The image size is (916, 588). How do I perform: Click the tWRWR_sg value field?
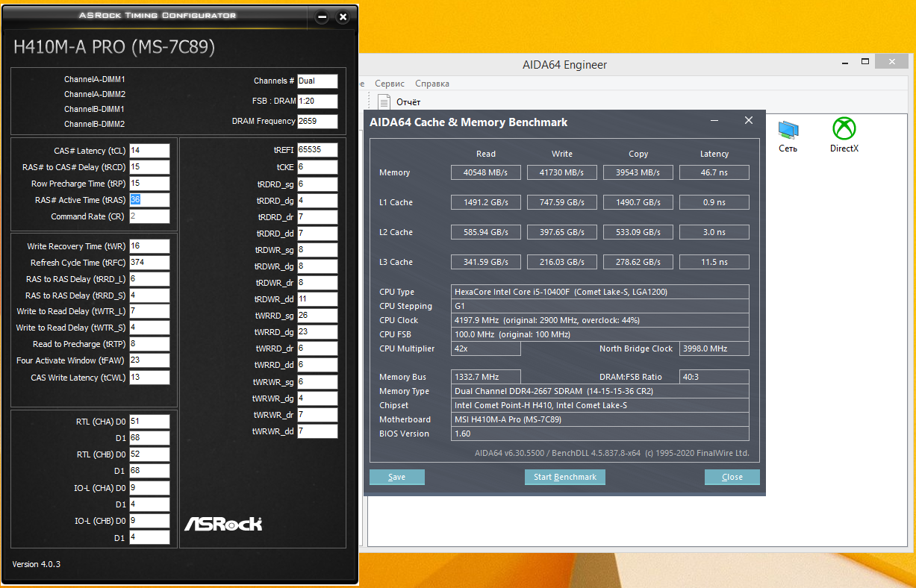pyautogui.click(x=317, y=381)
